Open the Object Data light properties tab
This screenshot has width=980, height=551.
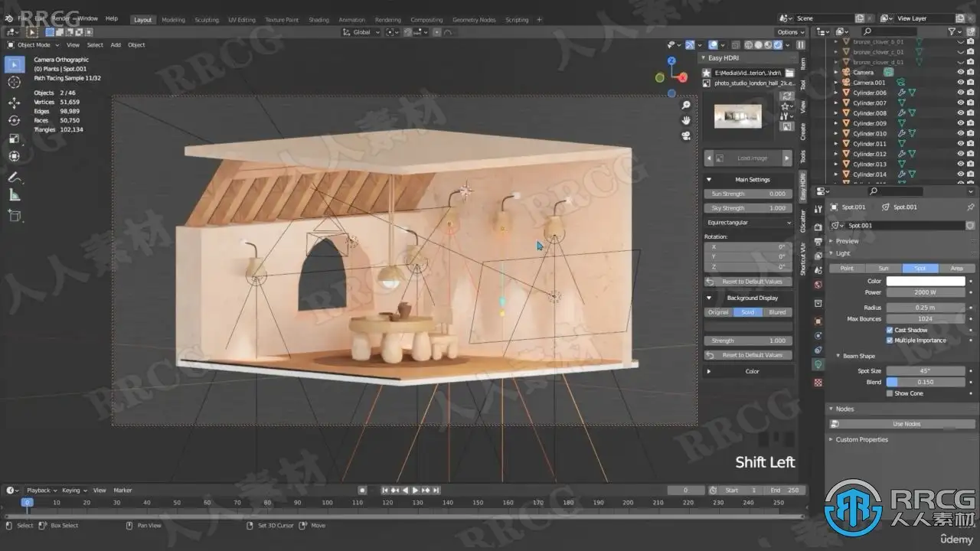point(818,364)
